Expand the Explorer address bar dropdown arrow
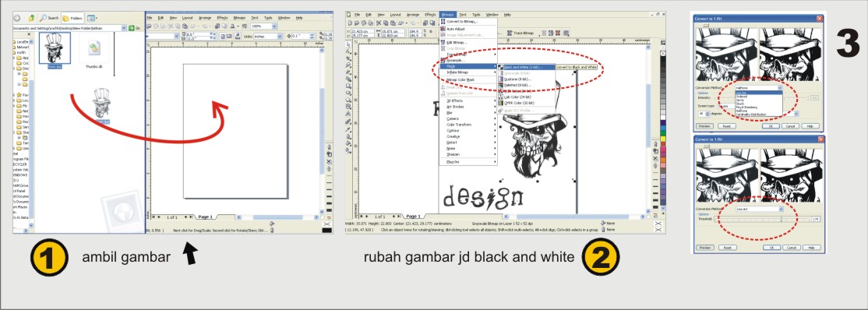The image size is (868, 310). click(x=124, y=28)
